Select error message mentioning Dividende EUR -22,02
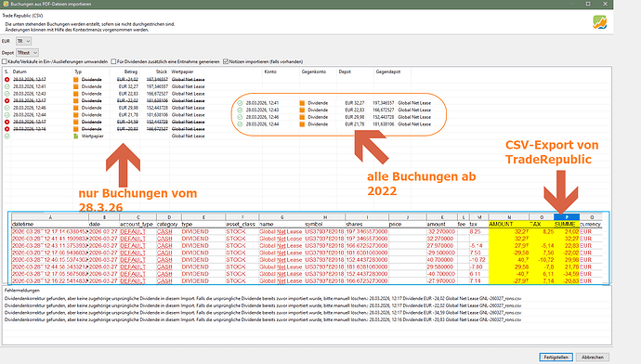The image size is (641, 364). [x=263, y=305]
